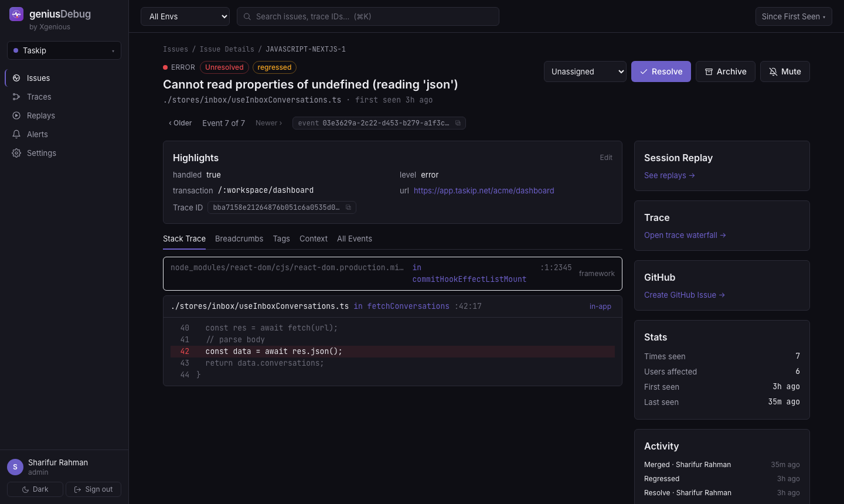
Task: Click the geniusDebug logo icon
Action: point(16,14)
